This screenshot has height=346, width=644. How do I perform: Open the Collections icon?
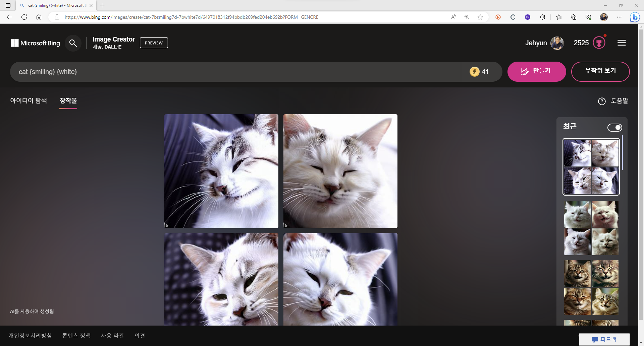tap(574, 17)
